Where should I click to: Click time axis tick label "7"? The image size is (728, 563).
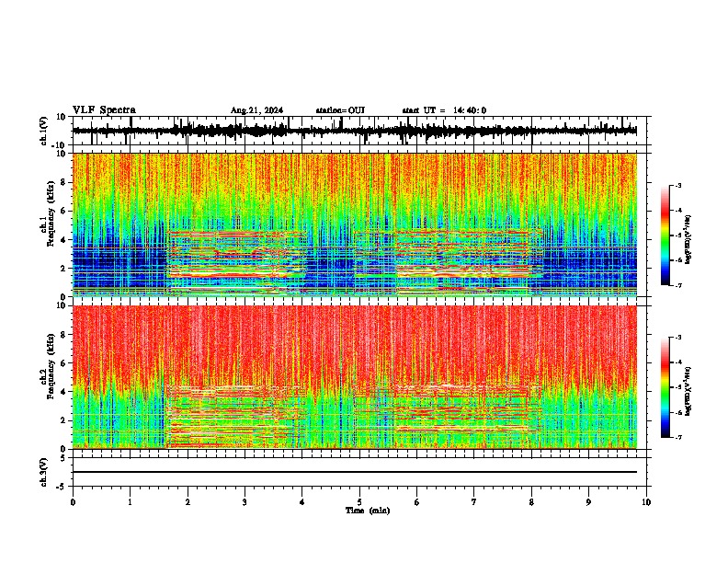tap(474, 502)
